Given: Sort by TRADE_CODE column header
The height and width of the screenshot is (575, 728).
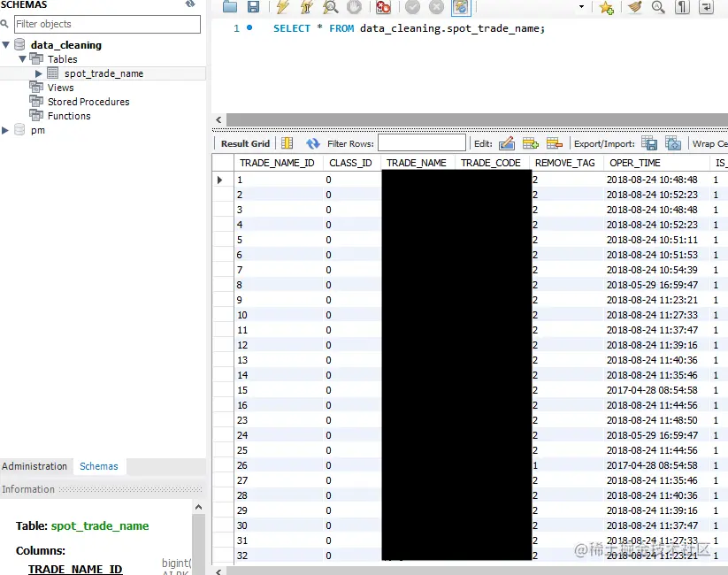Looking at the screenshot, I should coord(491,163).
